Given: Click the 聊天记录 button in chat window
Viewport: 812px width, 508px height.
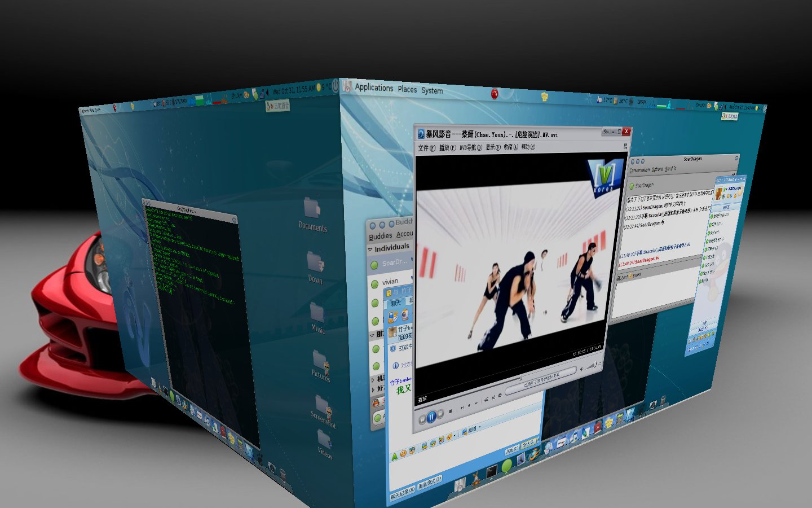Looking at the screenshot, I should pyautogui.click(x=403, y=494).
